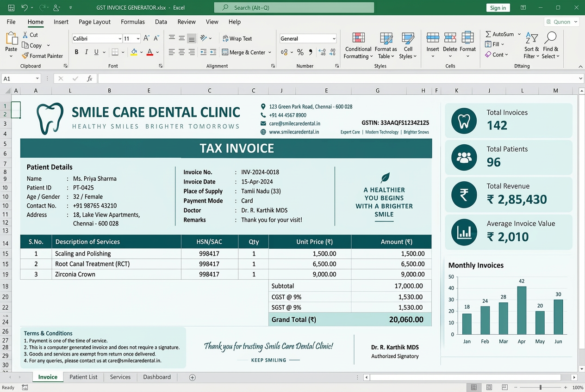This screenshot has width=585, height=392.
Task: Select Normal view in status bar
Action: click(474, 387)
